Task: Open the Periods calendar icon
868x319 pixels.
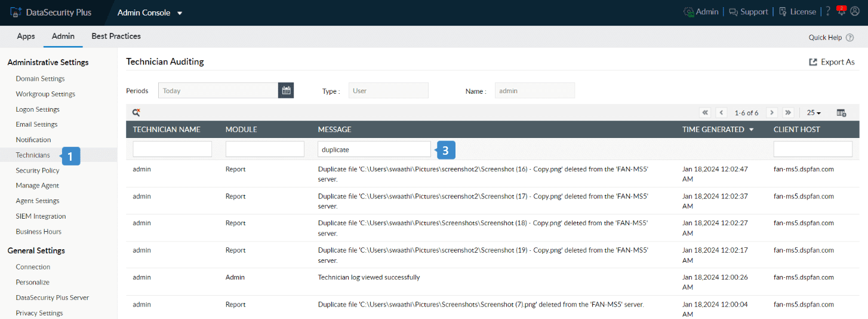Action: pos(286,91)
